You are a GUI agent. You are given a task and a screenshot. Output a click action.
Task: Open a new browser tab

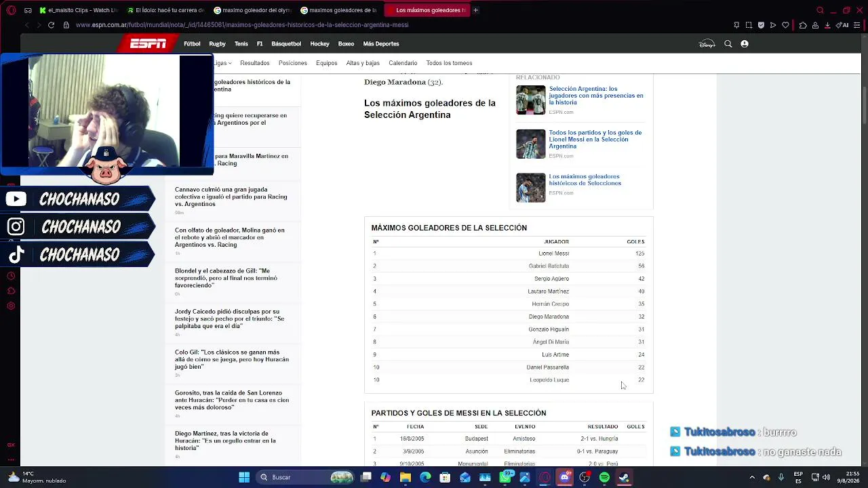(475, 10)
